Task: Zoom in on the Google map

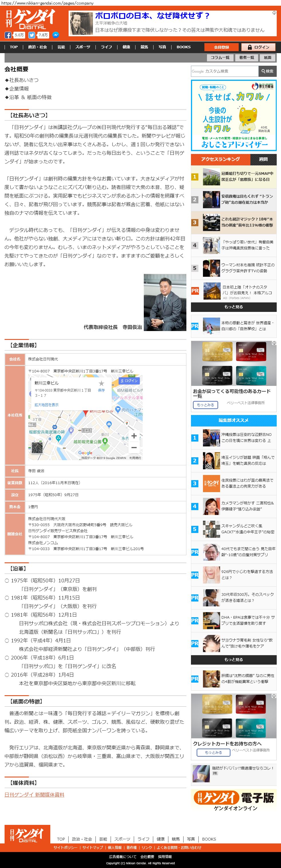Action: (134, 436)
